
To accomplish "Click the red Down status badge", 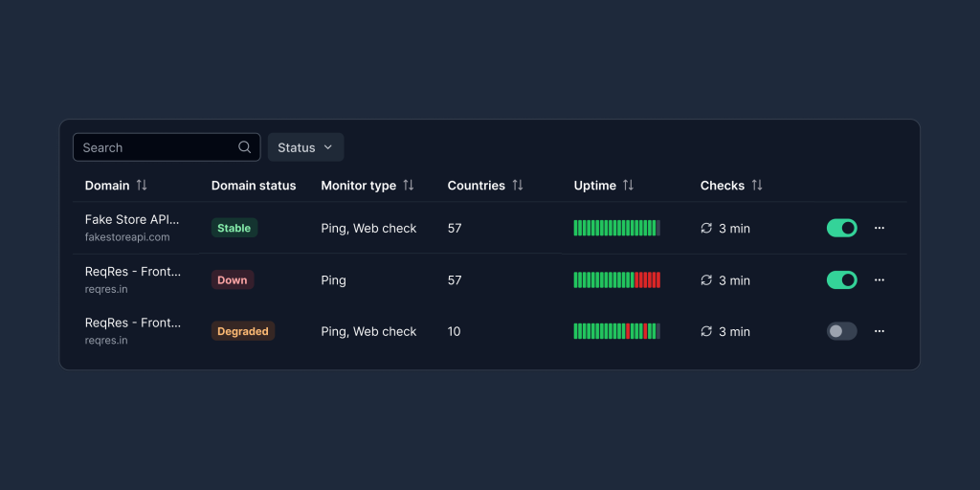I will pos(233,280).
